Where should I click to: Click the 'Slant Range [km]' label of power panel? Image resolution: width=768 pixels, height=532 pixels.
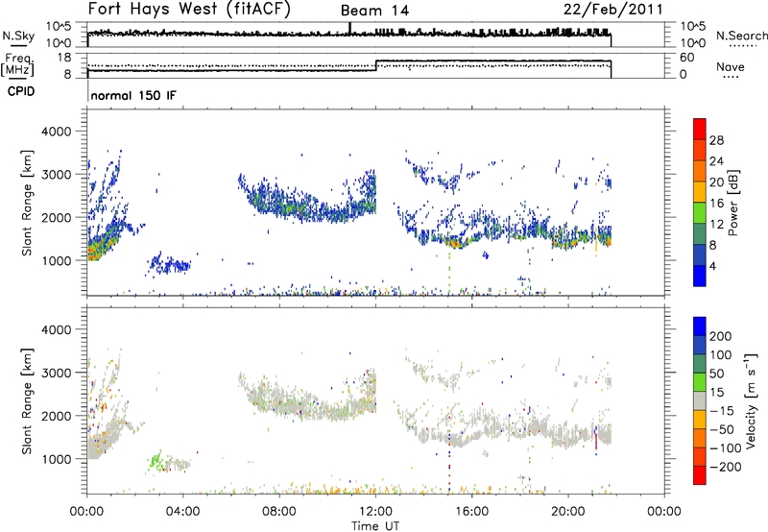click(x=27, y=203)
